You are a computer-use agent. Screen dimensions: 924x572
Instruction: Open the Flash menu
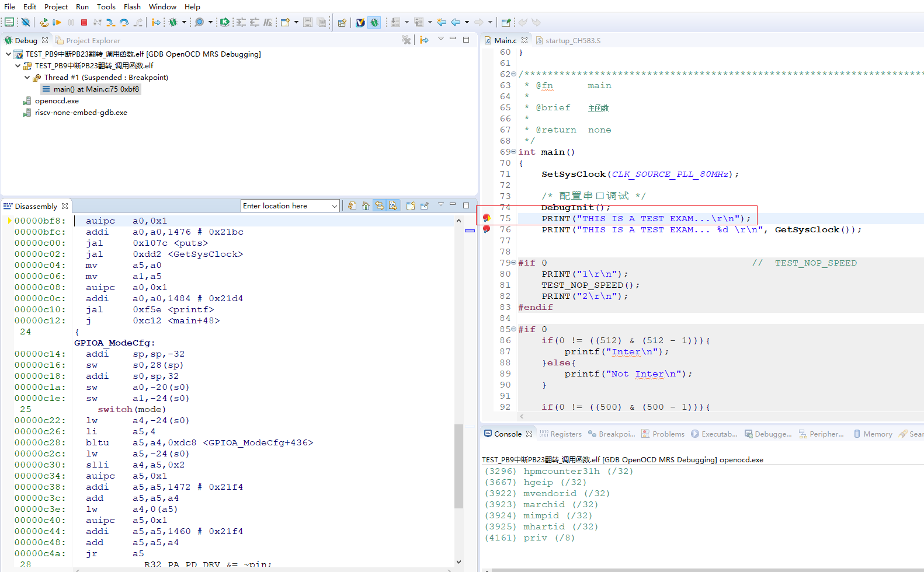point(132,6)
